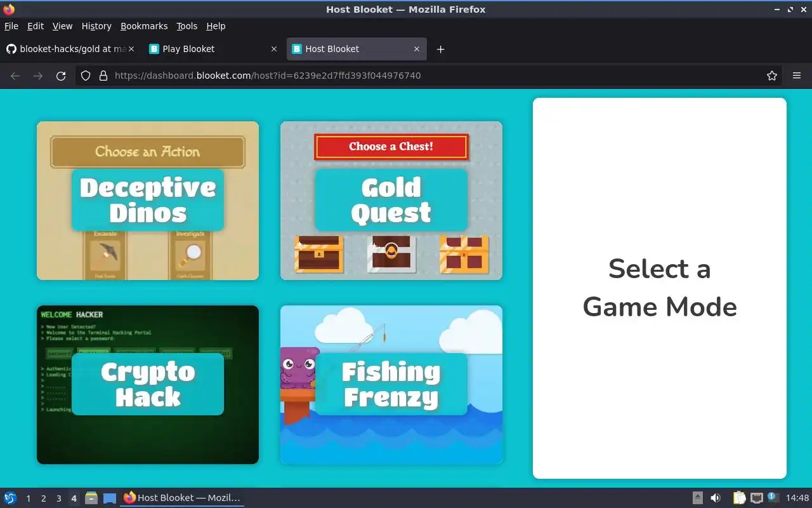Open the volume control tray icon

pos(716,498)
